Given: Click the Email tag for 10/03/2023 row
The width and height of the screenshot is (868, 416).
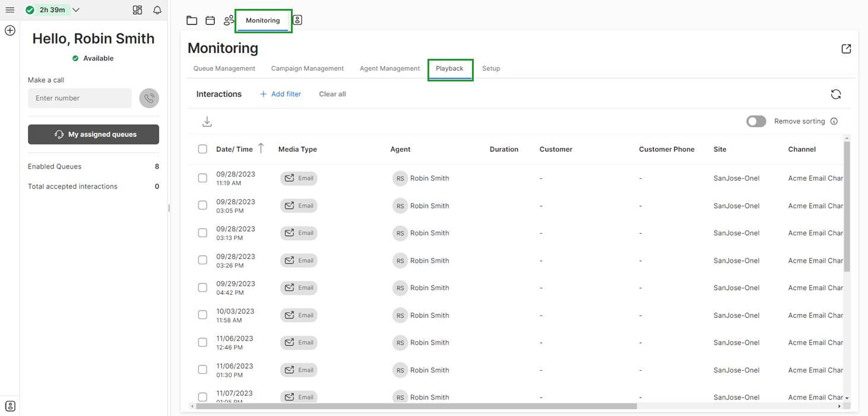Looking at the screenshot, I should pyautogui.click(x=299, y=315).
